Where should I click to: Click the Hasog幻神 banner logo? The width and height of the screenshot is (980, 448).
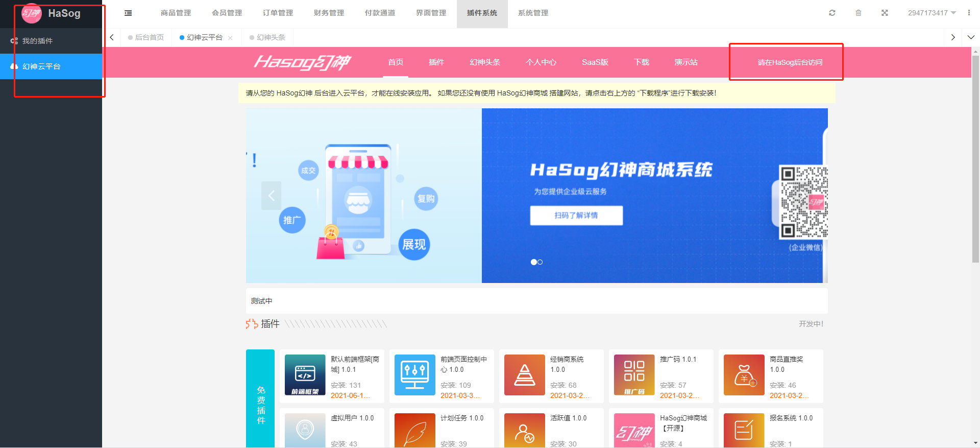pyautogui.click(x=302, y=62)
